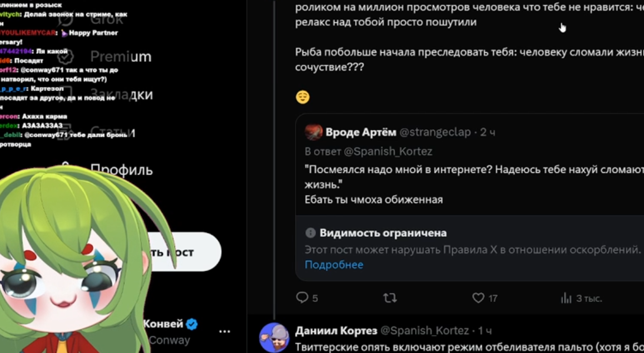Image resolution: width=644 pixels, height=353 pixels.
Task: Open Вроде Артём's avatar in quoted post
Action: click(313, 132)
